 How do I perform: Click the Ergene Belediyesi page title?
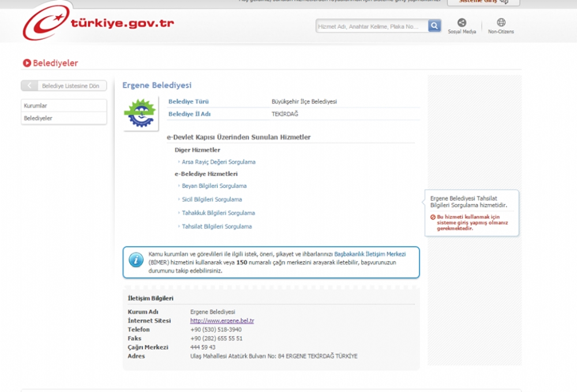[x=157, y=85]
